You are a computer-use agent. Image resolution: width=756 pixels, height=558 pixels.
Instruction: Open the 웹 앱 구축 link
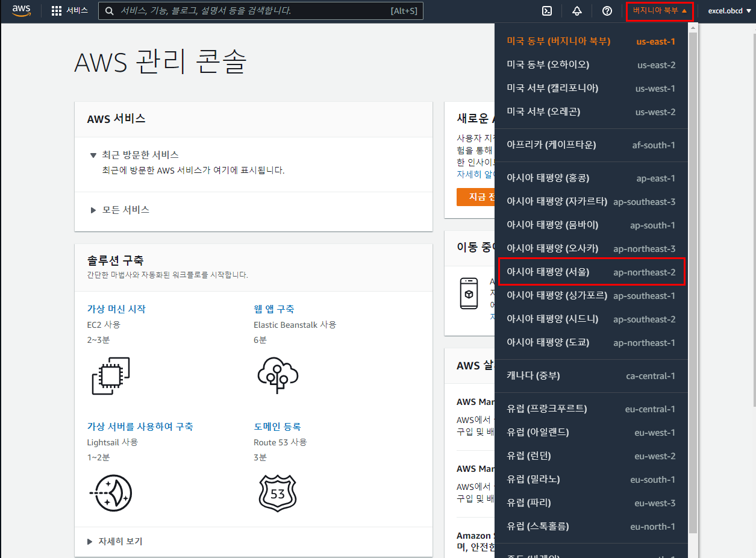pyautogui.click(x=274, y=309)
